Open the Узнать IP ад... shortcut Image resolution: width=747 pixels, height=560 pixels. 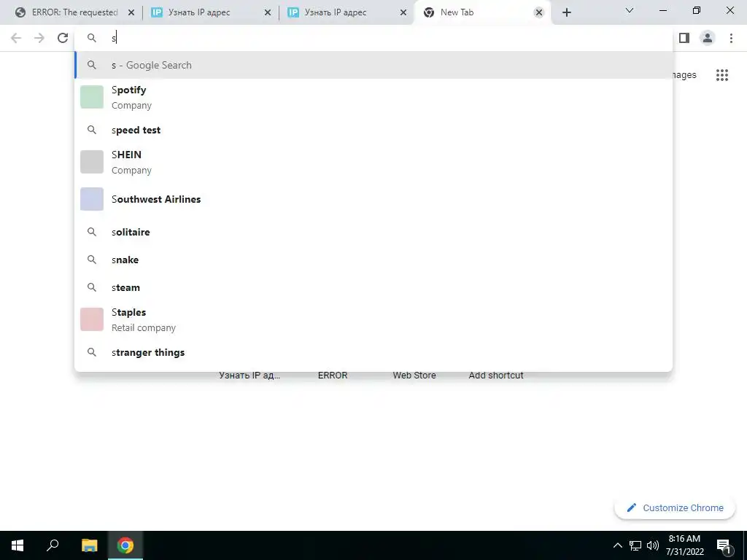pos(249,376)
